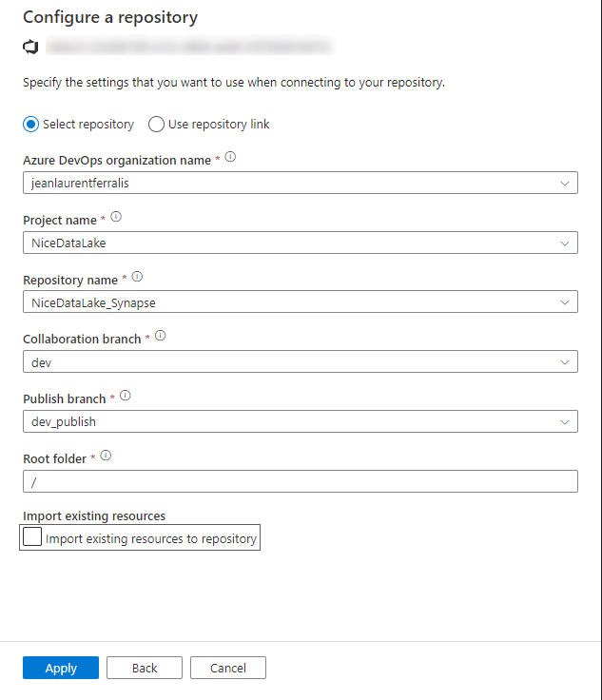The image size is (602, 700).
Task: Click info icon beside Azure DevOps organization name
Action: pos(230,157)
